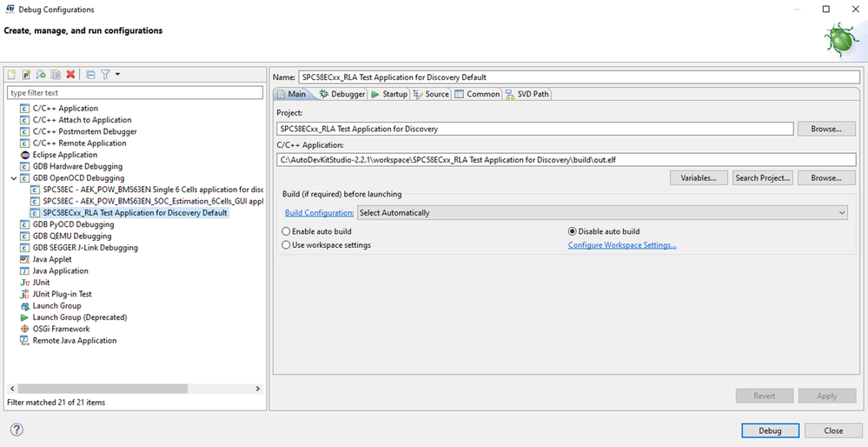Screen dimensions: 868x447
Task: Click the GDB Hardware Debugging icon
Action: coord(24,166)
